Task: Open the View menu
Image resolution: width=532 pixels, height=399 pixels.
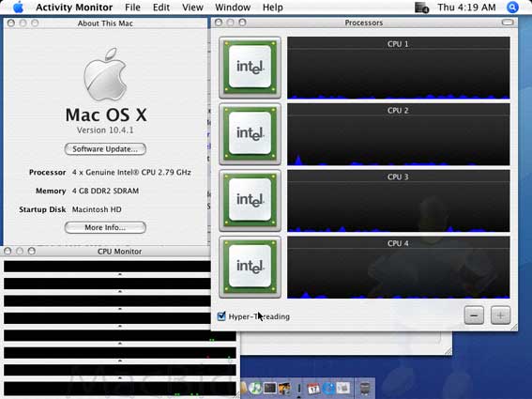Action: point(192,8)
